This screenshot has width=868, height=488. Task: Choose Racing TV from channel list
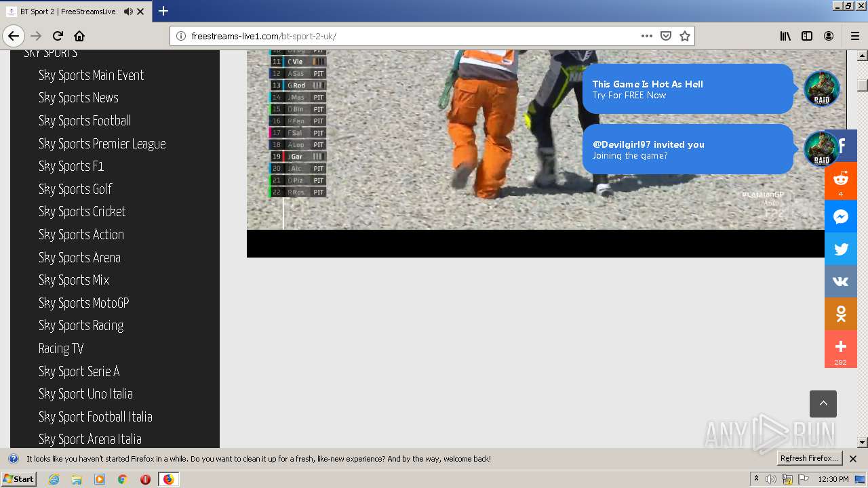pyautogui.click(x=61, y=348)
